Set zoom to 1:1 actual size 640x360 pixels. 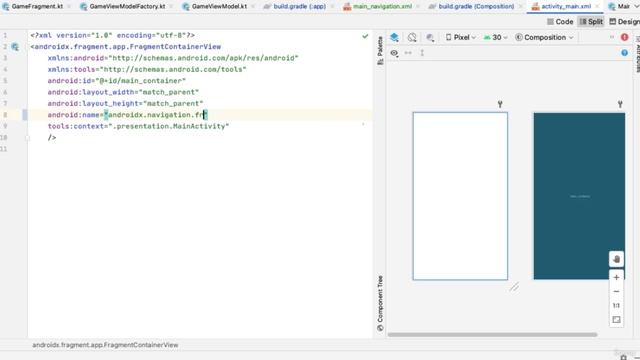point(616,305)
